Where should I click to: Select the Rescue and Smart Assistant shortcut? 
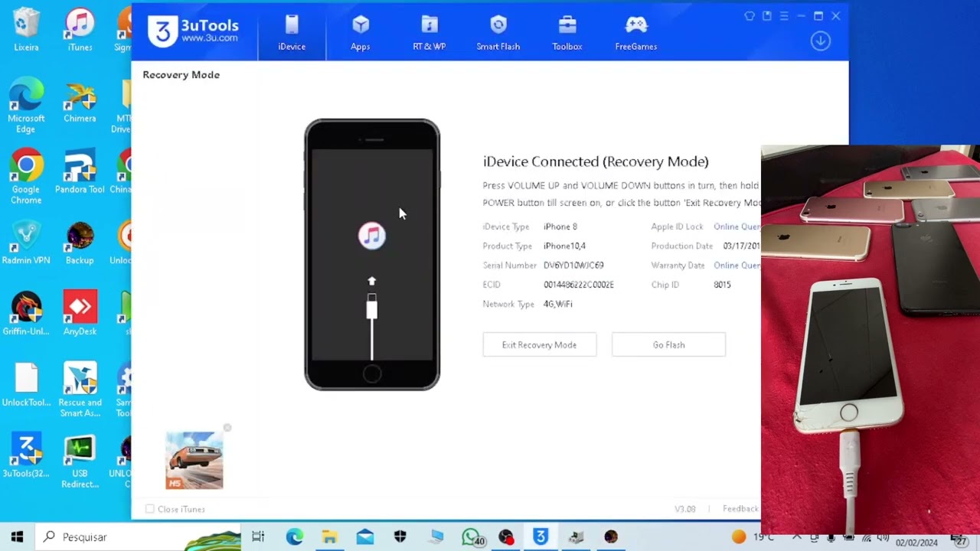[x=80, y=390]
